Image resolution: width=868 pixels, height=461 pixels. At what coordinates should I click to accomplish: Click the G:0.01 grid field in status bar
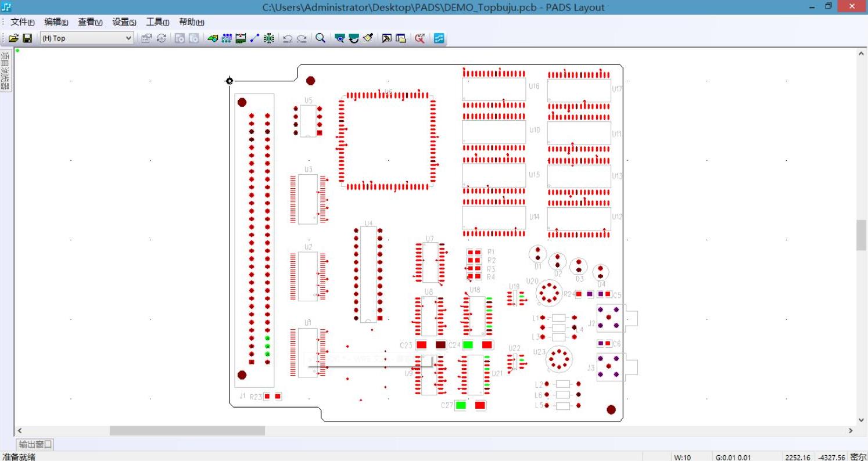733,457
